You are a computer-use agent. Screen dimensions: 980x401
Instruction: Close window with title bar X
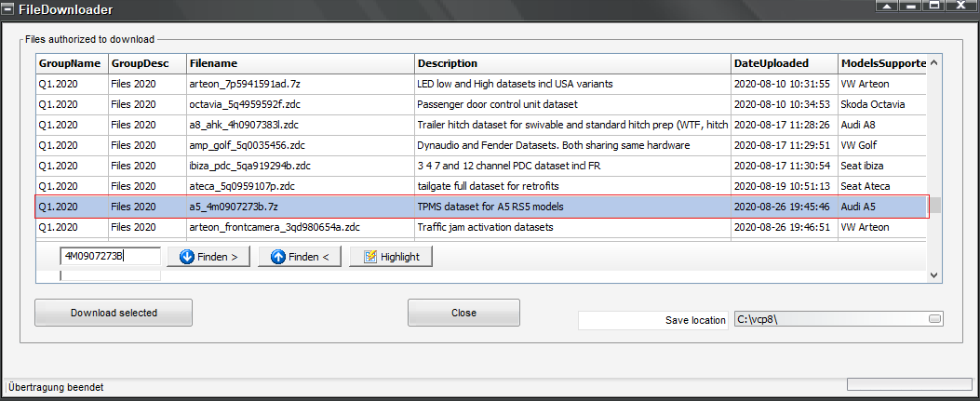[x=960, y=6]
